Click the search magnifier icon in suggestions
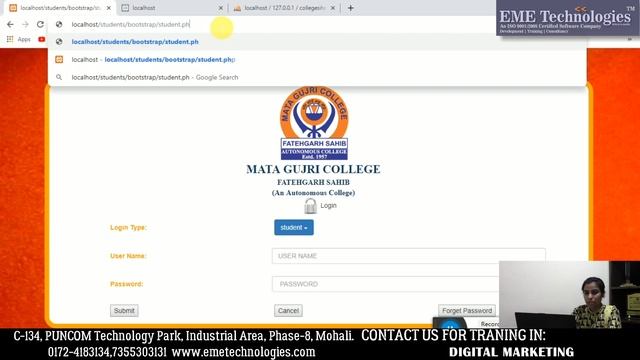 [x=59, y=77]
